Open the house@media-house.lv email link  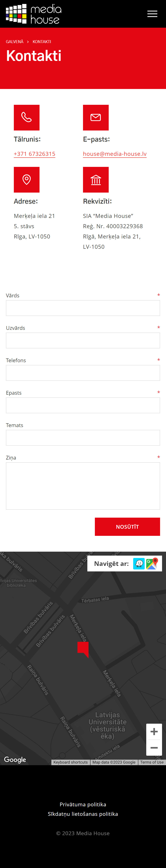115,154
